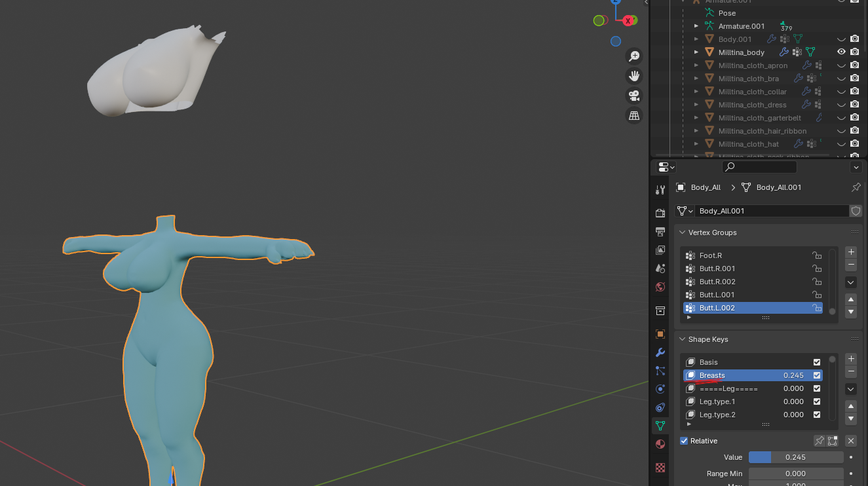Open the vertex group specials dropdown

pyautogui.click(x=851, y=282)
